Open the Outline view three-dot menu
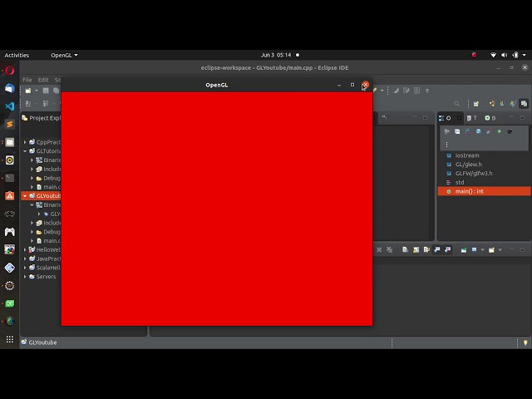Image resolution: width=532 pixels, height=399 pixels. pyautogui.click(x=447, y=145)
